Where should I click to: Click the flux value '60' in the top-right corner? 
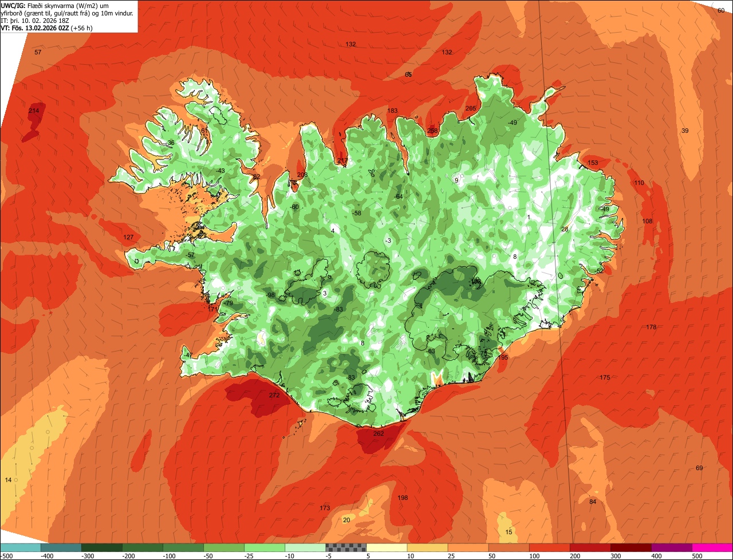tap(721, 10)
